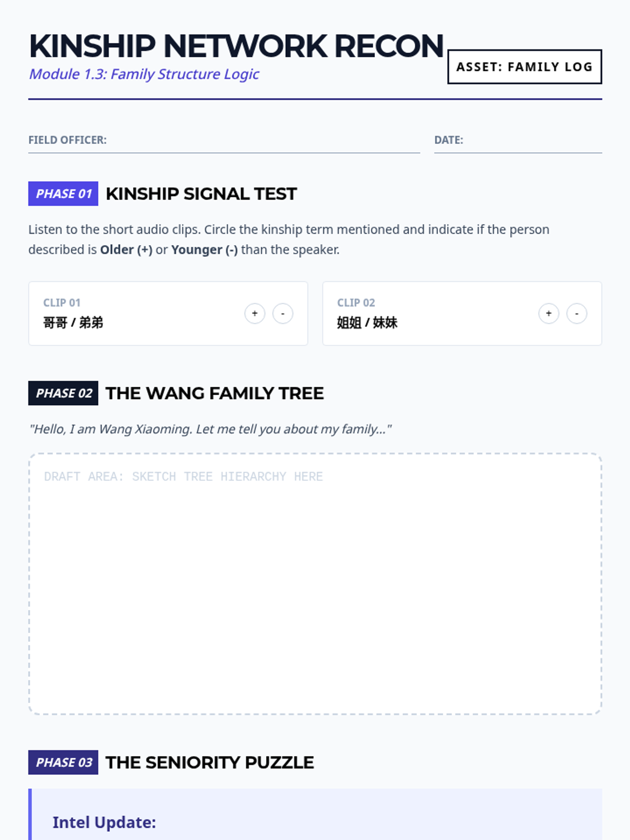This screenshot has width=630, height=840.
Task: Select minus option for Clip 02
Action: (576, 313)
